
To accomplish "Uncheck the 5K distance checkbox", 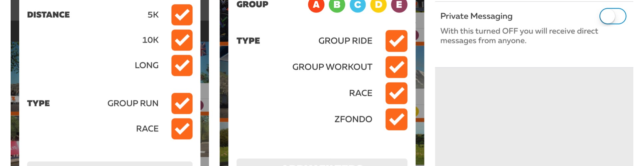I will (x=182, y=15).
